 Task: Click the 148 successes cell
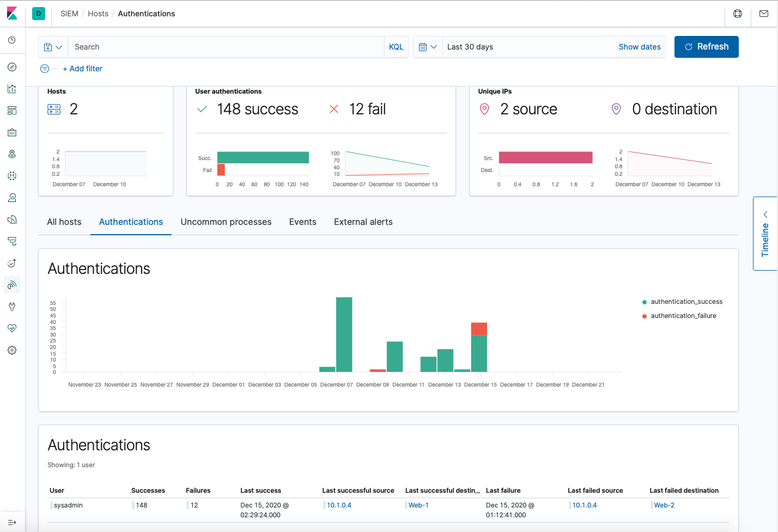(x=142, y=505)
